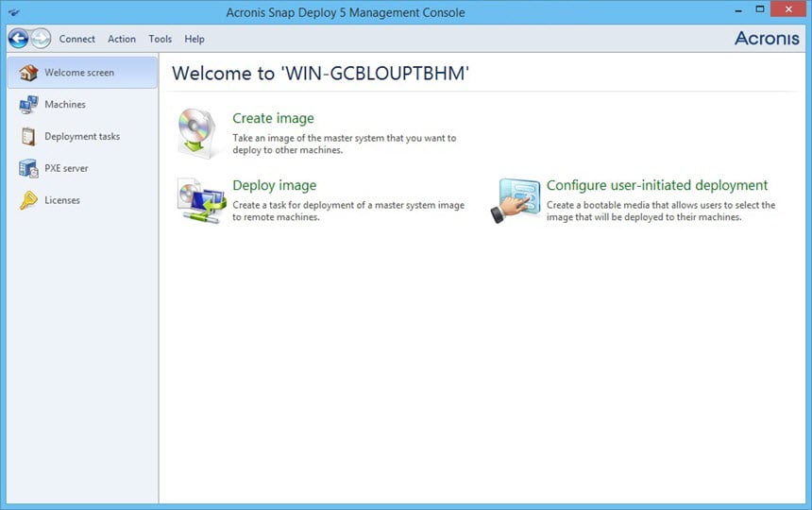Open Licenses in the sidebar
The width and height of the screenshot is (812, 510).
83,200
